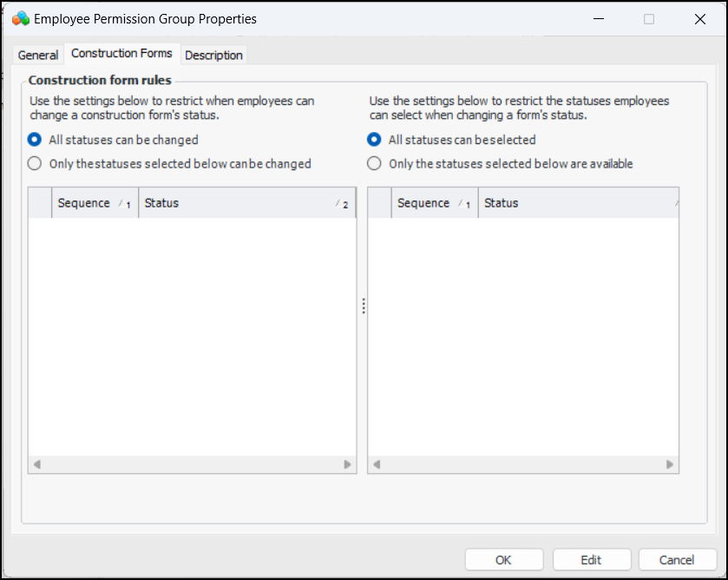Click the Edit button
Viewport: 728px width, 580px height.
[x=591, y=559]
